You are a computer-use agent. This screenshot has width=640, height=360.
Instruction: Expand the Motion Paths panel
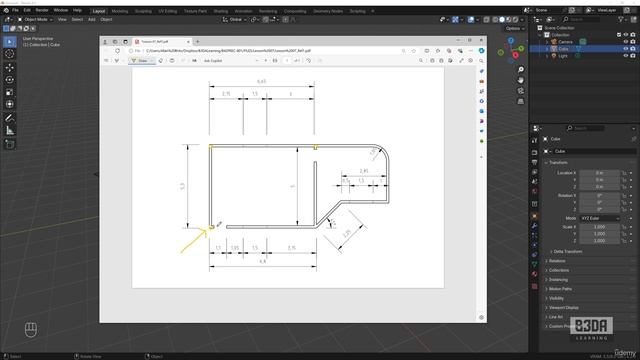click(560, 289)
